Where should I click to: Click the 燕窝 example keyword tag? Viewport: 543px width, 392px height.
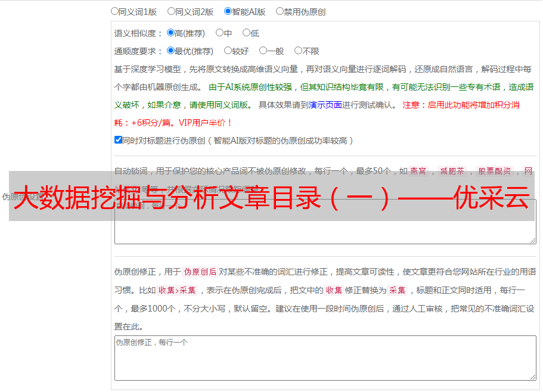pos(418,171)
